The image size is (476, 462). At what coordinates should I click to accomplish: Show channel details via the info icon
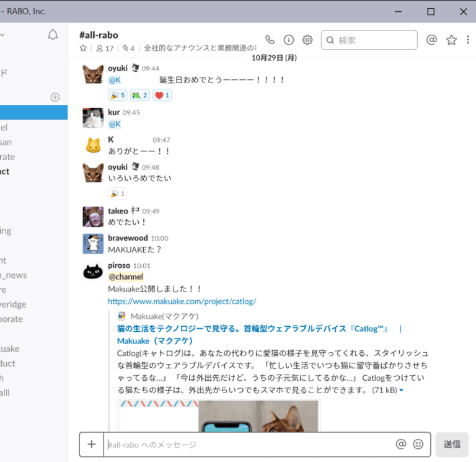click(x=289, y=40)
